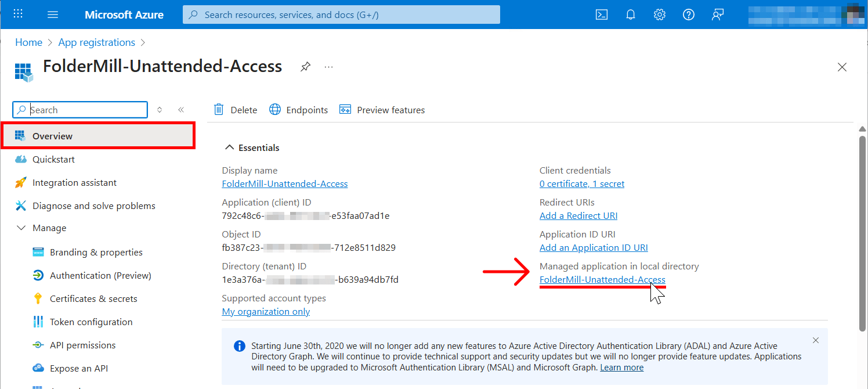
Task: Pin FolderMill-Unattended-Access to dashboard
Action: click(x=305, y=66)
